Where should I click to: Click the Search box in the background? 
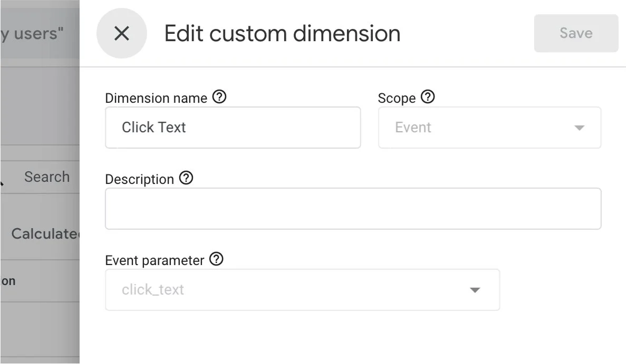coord(46,177)
